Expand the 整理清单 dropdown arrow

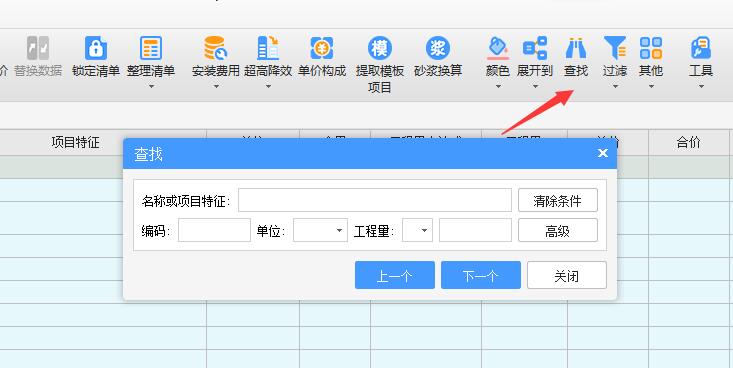151,86
